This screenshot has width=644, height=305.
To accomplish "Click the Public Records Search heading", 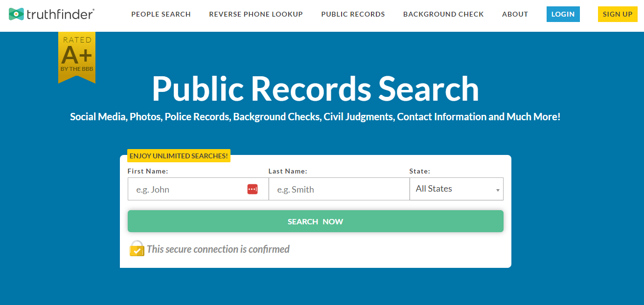I will tap(316, 89).
